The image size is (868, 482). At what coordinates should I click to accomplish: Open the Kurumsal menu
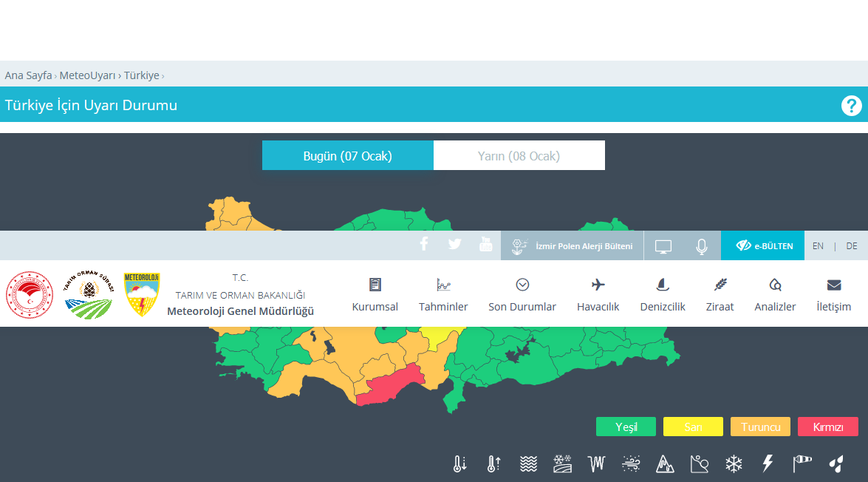click(375, 295)
